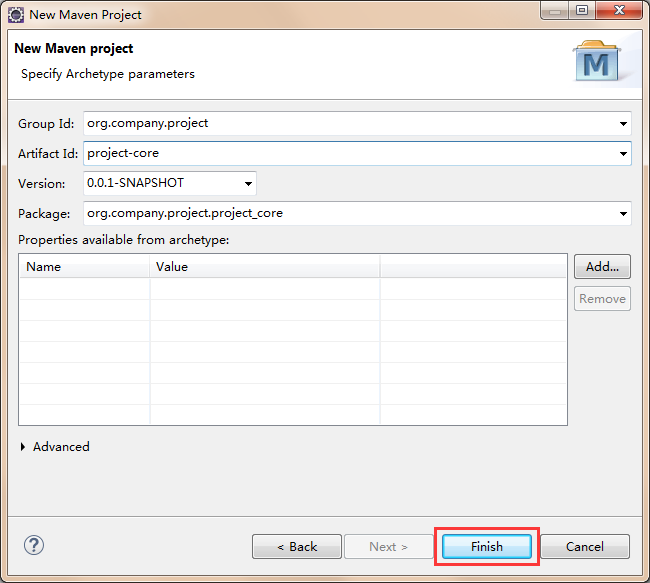This screenshot has width=650, height=583.
Task: Expand the Advanced section
Action: pos(24,447)
